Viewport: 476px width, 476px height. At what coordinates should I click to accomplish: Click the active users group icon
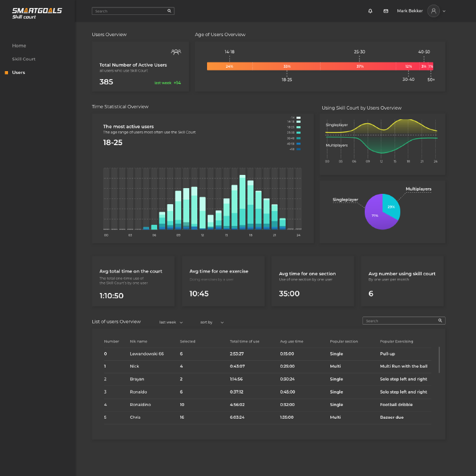pos(176,52)
